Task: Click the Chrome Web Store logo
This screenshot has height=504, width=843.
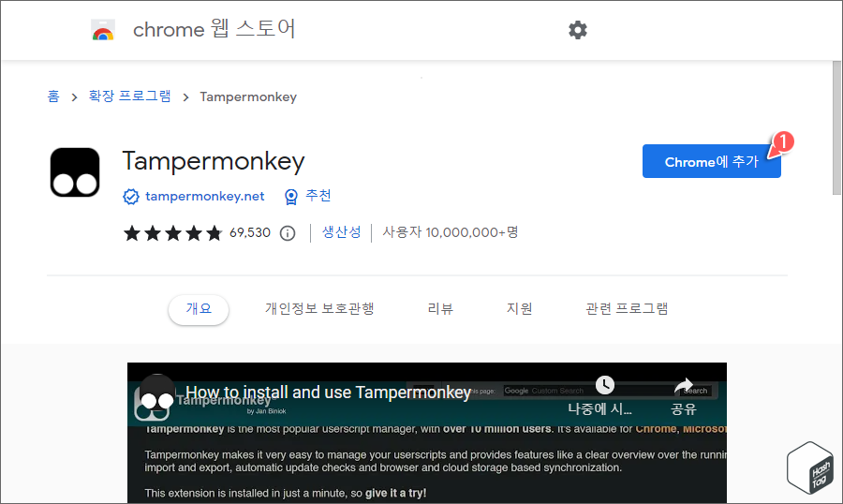Action: (x=103, y=30)
